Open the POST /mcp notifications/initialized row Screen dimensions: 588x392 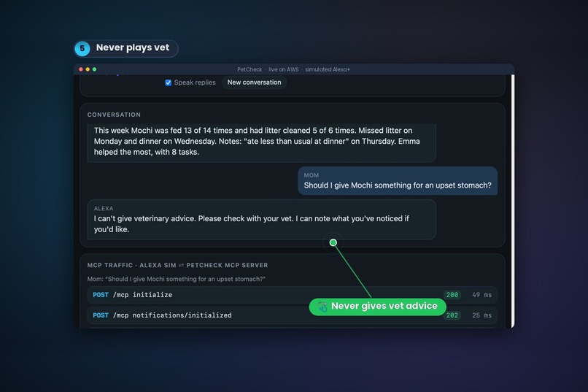[x=292, y=315]
